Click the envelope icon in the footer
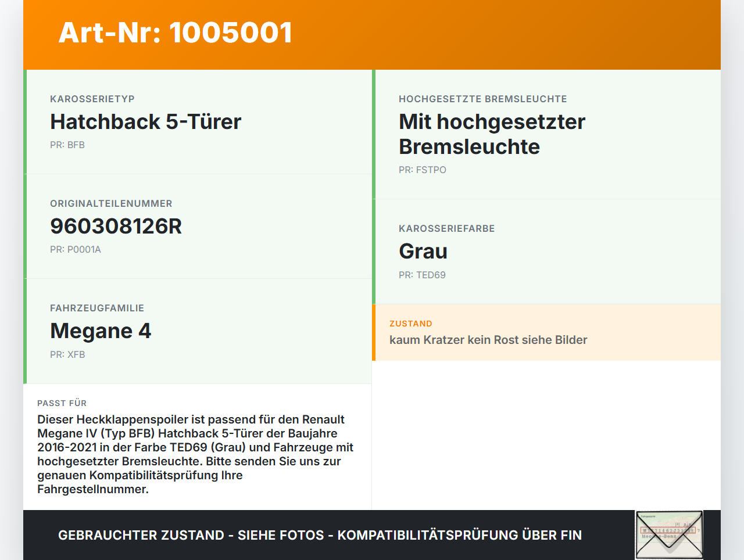Screen dimensions: 744x560 point(669,535)
